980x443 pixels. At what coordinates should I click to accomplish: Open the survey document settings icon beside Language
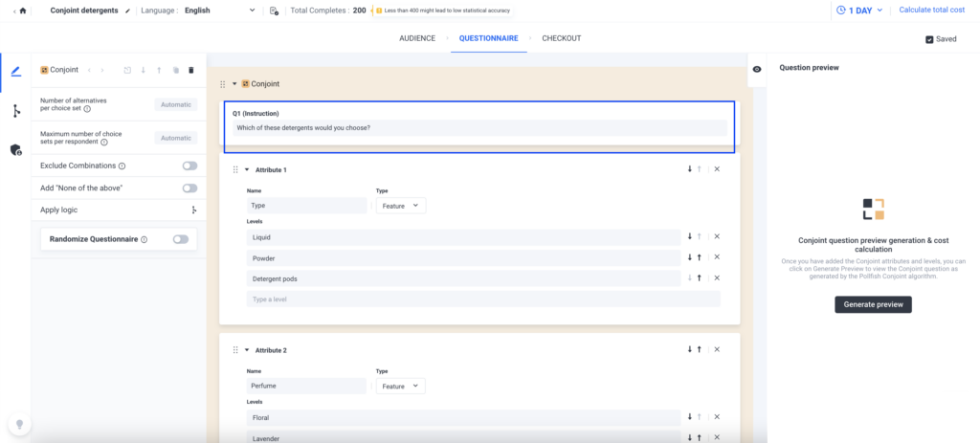tap(273, 11)
